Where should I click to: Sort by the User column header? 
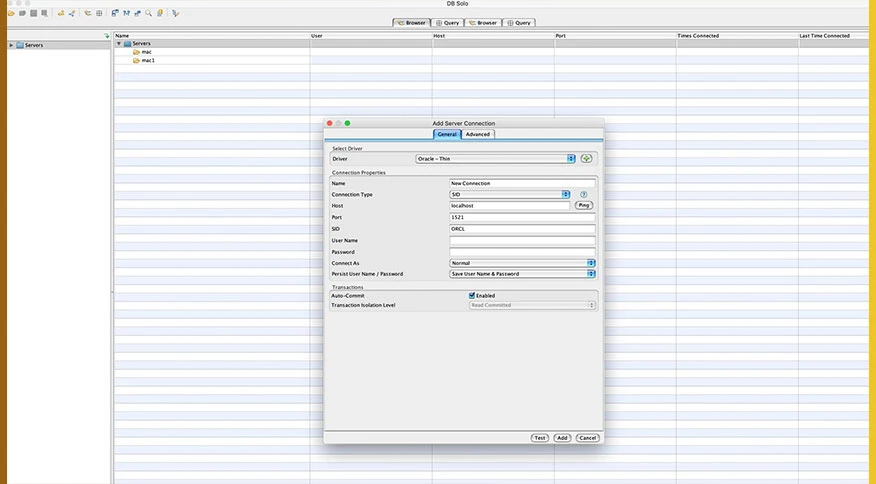(x=371, y=36)
